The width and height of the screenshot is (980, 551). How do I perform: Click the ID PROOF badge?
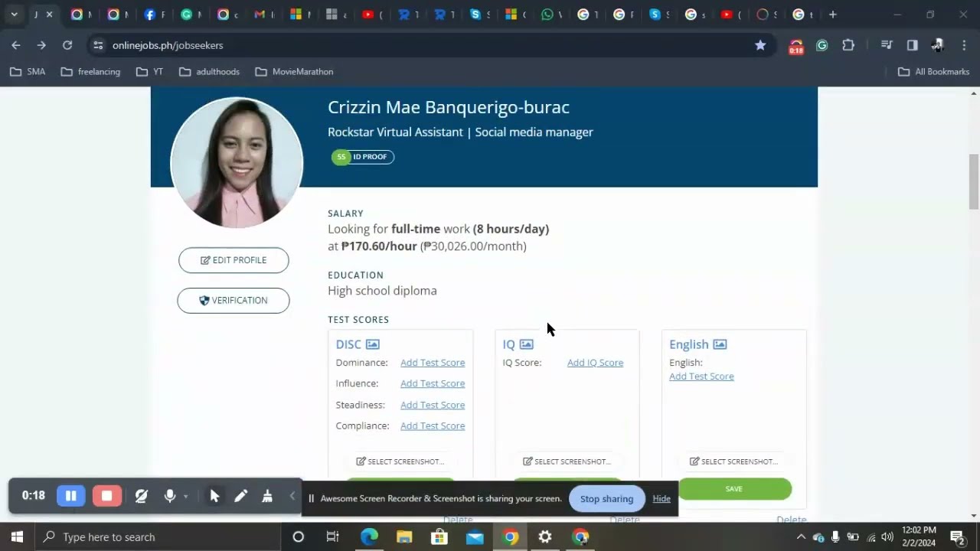363,157
